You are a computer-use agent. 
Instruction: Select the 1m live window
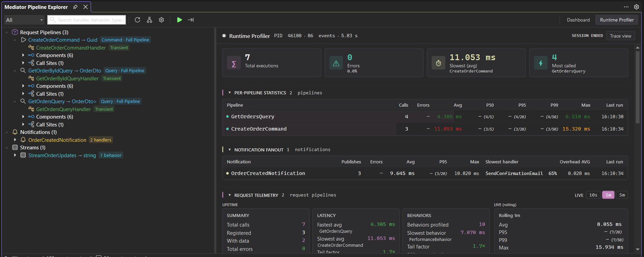point(608,195)
